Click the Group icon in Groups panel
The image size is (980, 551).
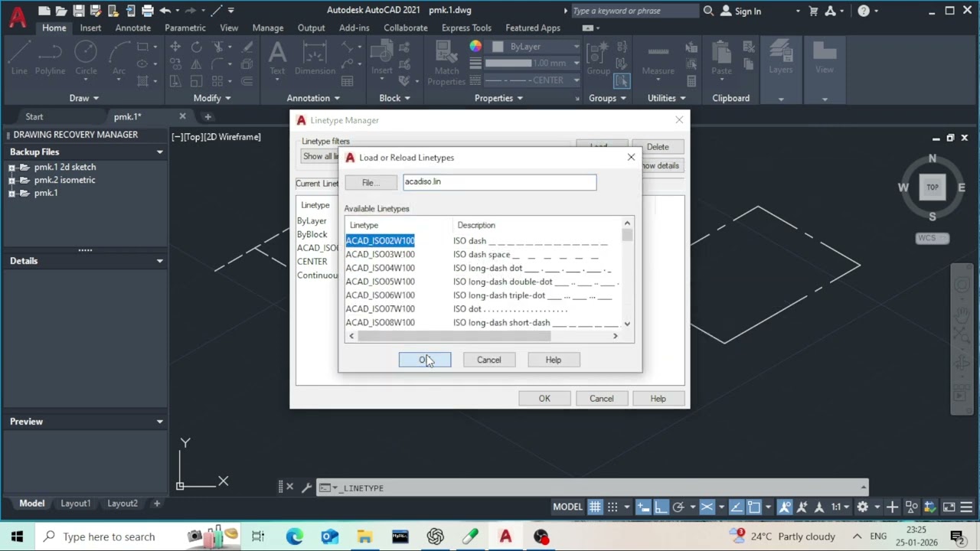pyautogui.click(x=598, y=58)
